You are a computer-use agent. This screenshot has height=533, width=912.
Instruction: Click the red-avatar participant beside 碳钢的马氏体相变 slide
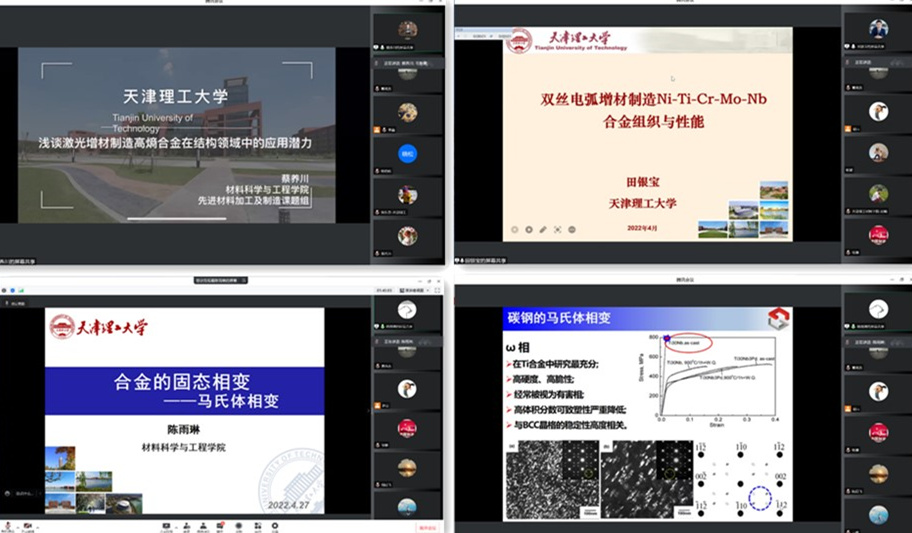tap(878, 427)
